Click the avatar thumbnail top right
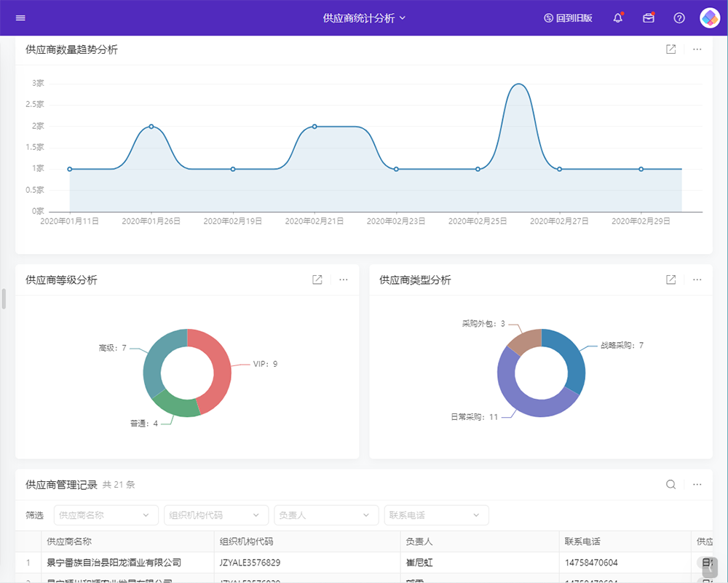The width and height of the screenshot is (728, 583). click(708, 17)
